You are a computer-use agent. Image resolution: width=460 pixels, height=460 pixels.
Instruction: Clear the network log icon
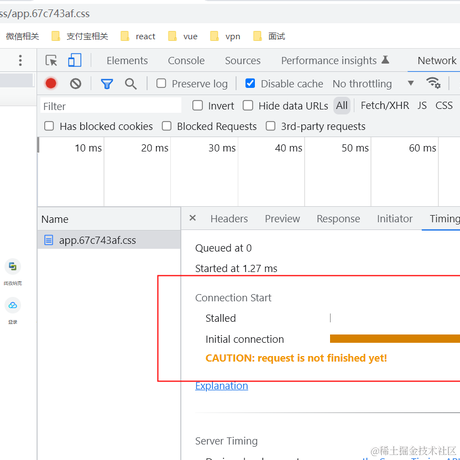(76, 83)
